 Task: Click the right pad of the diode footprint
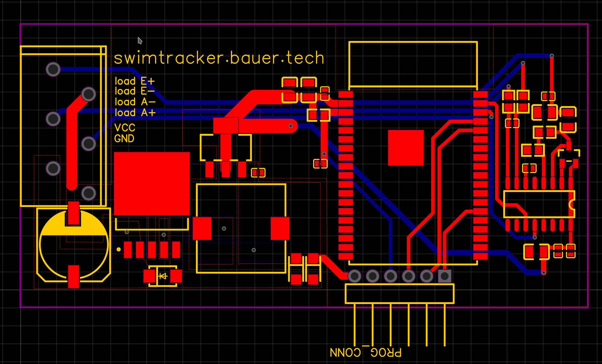pyautogui.click(x=176, y=276)
